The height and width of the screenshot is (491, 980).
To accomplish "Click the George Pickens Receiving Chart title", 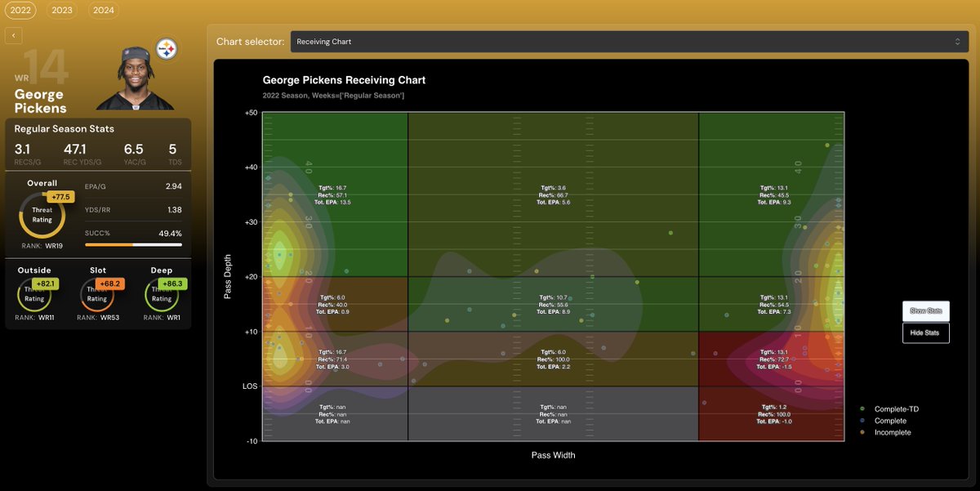I will click(344, 80).
